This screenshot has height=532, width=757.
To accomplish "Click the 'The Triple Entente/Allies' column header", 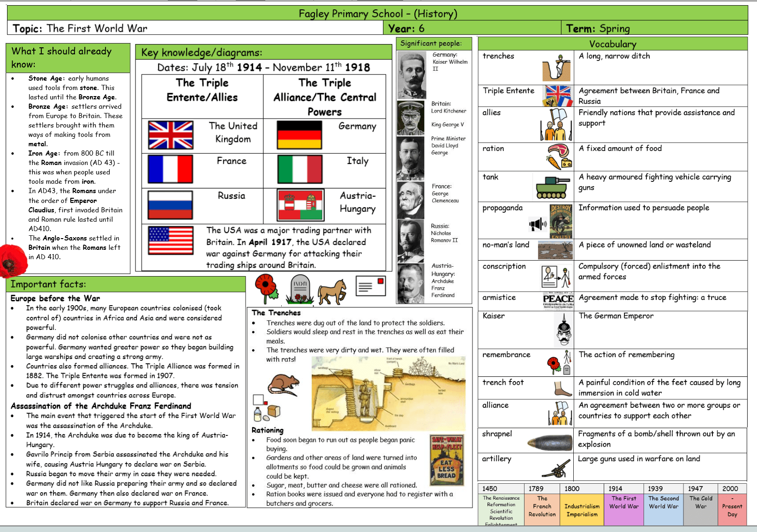I will point(202,90).
